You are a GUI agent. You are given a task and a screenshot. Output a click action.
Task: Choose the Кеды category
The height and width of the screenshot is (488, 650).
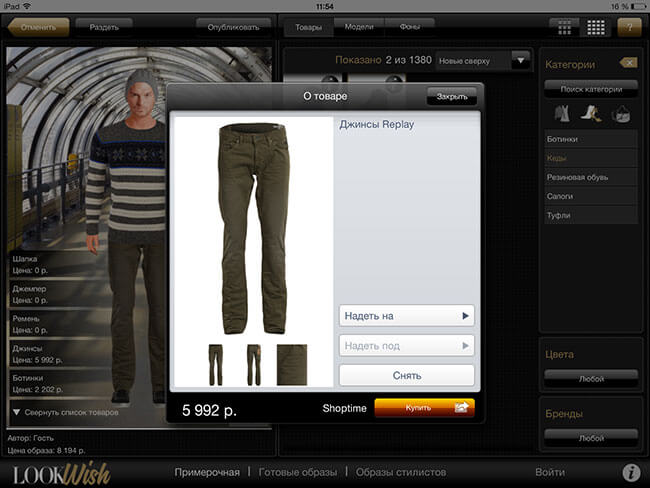591,158
